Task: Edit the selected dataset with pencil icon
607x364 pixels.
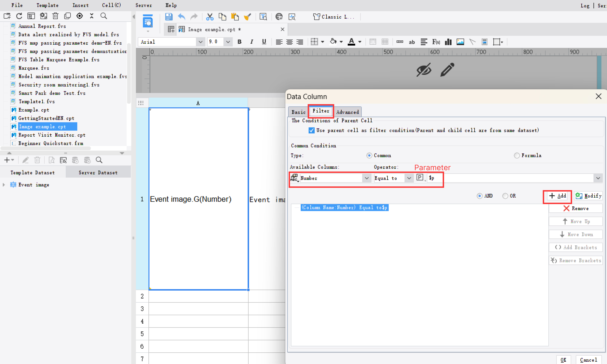Action: coord(25,160)
